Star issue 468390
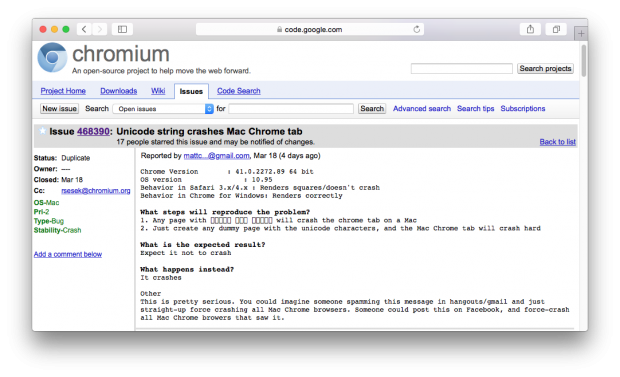Viewport: 620px width, 377px height. [x=42, y=131]
